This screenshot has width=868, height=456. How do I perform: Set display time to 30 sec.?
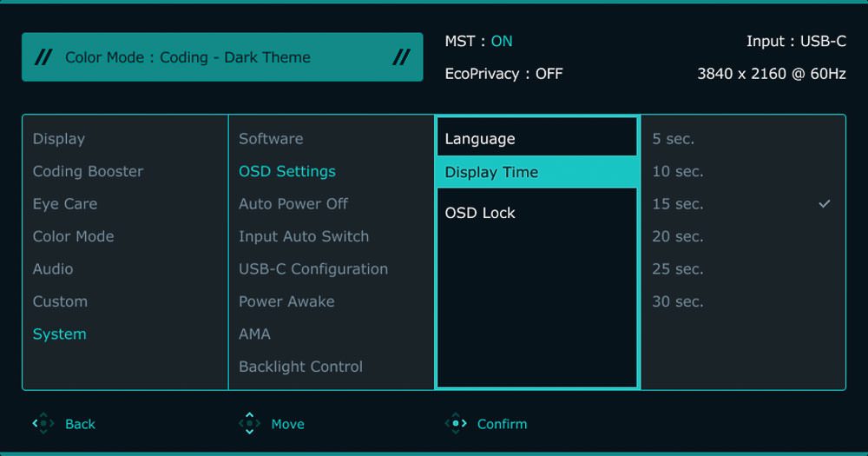click(677, 301)
